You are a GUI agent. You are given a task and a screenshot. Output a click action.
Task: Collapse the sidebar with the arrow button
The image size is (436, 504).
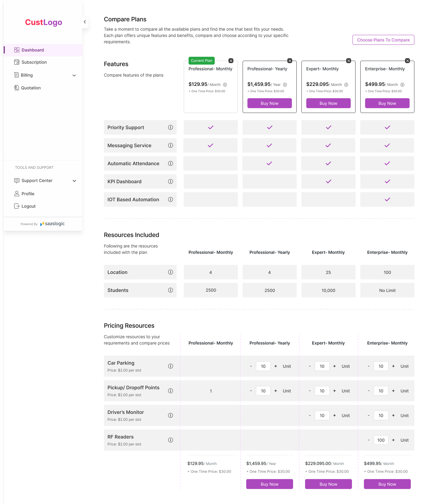tap(85, 22)
